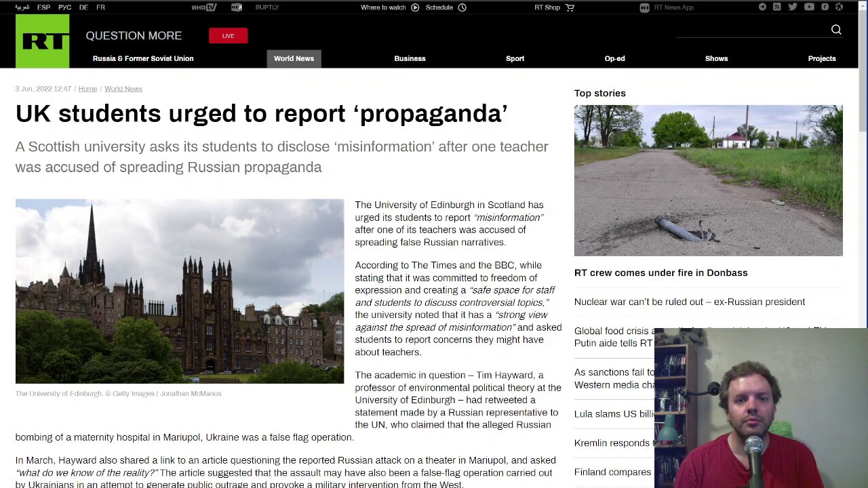
Task: Click the University of Edinburgh article photo
Action: tap(180, 291)
